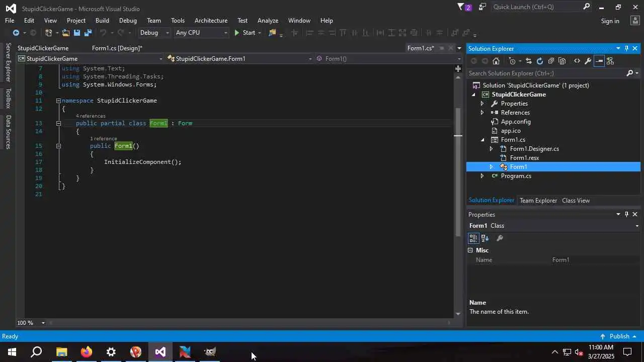This screenshot has height=362, width=644.
Task: Click the Property Pages wrench in Properties panel
Action: tap(500, 238)
